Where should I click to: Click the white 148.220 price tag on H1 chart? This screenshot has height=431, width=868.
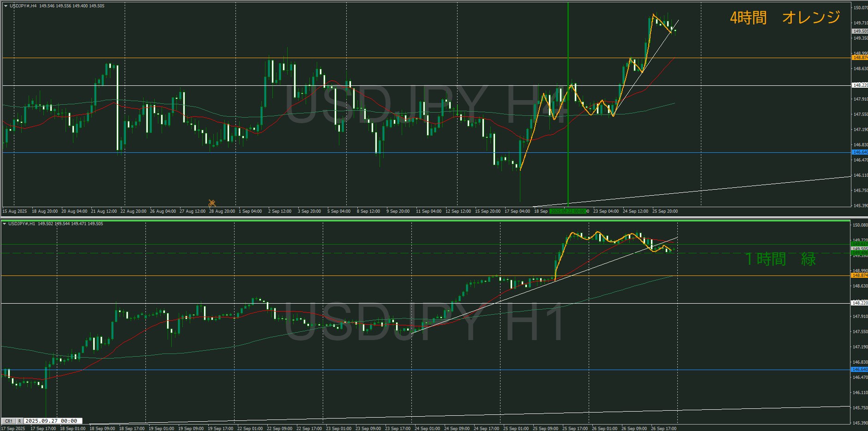coord(860,303)
